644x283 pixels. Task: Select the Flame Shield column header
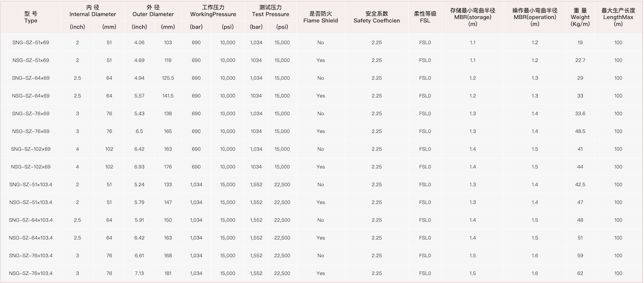[x=324, y=17]
